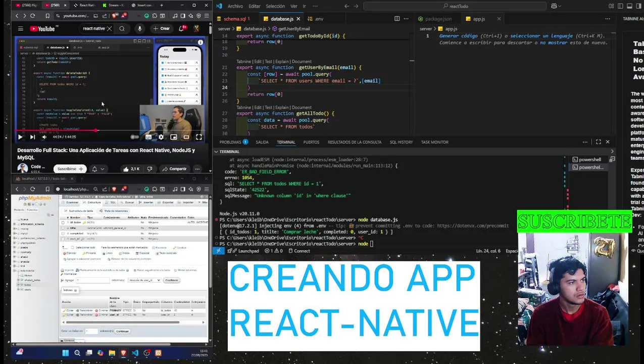Open Archivo menu in VS Code
The image size is (644, 364).
235,6
